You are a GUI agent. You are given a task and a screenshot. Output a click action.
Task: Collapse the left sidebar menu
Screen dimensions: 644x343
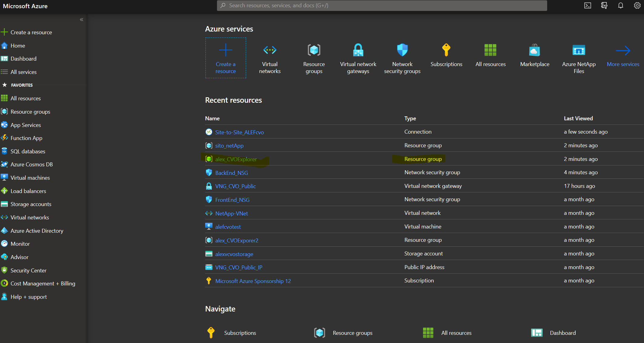pyautogui.click(x=81, y=19)
